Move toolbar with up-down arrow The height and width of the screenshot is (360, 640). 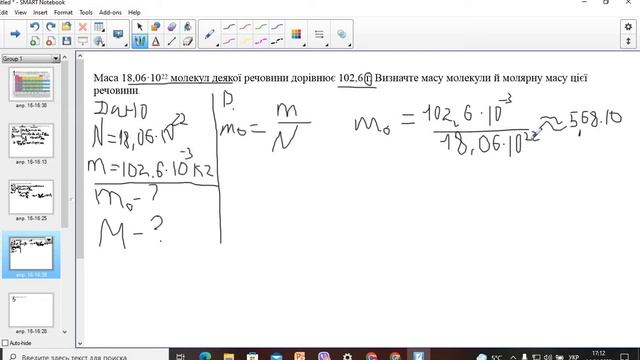[628, 41]
